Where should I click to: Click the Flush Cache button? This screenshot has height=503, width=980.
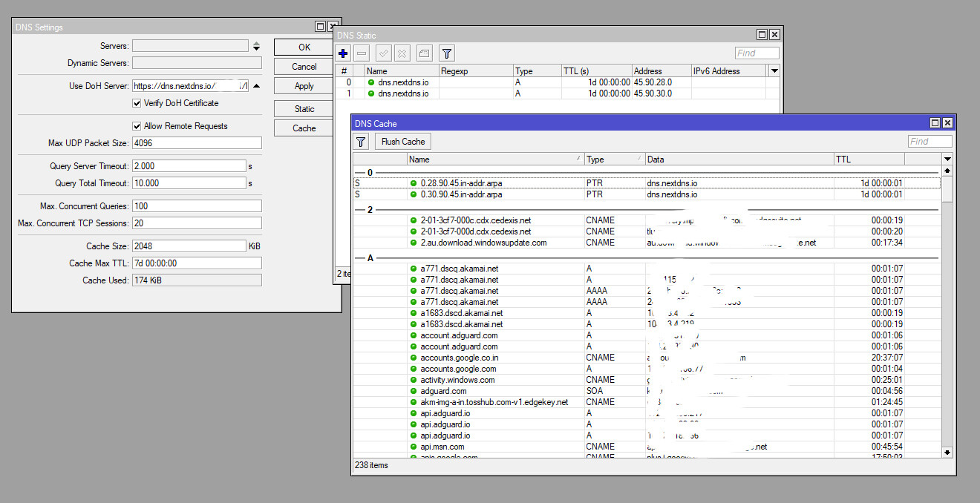403,142
